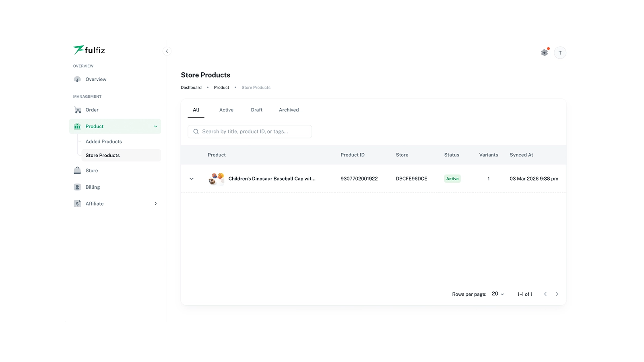Click the Product breadcrumb link

tap(221, 87)
